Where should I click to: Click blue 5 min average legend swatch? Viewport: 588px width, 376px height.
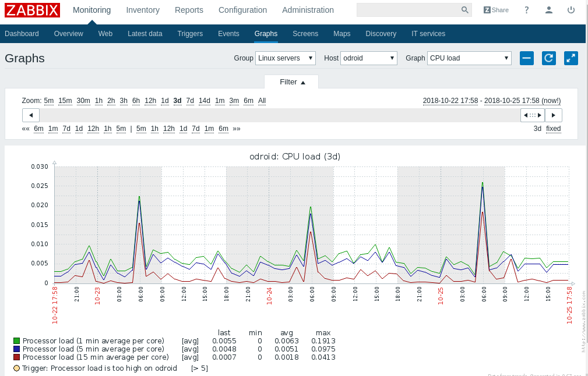click(x=16, y=349)
